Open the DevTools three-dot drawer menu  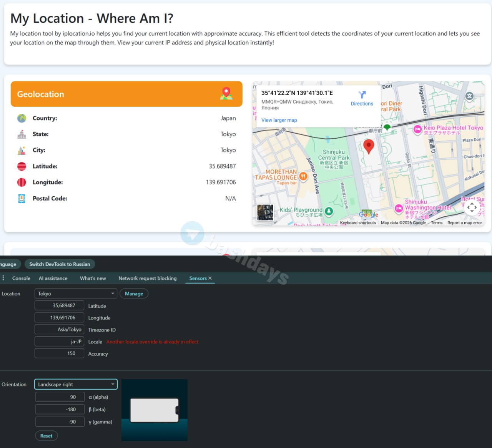(x=3, y=278)
